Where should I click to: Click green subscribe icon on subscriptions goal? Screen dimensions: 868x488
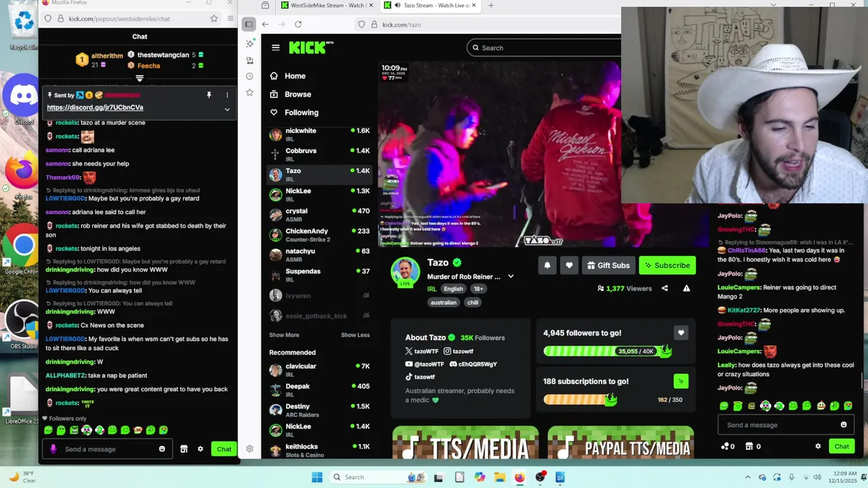tap(681, 381)
